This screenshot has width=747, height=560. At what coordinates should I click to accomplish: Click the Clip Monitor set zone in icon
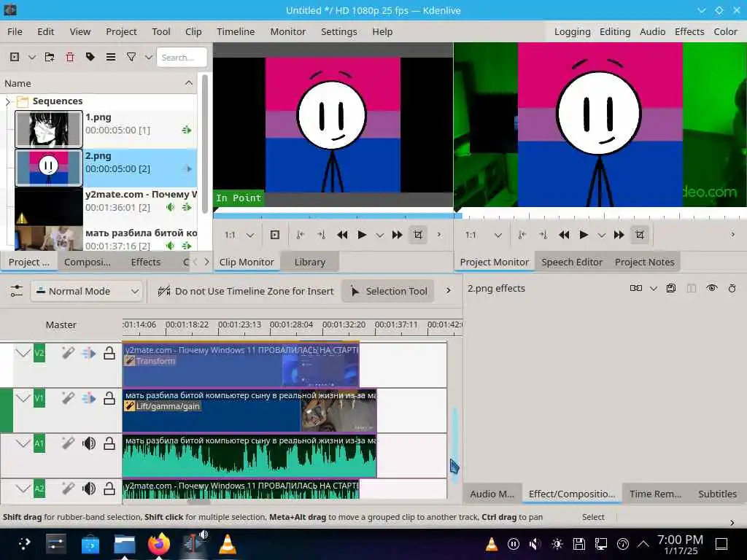pos(301,235)
